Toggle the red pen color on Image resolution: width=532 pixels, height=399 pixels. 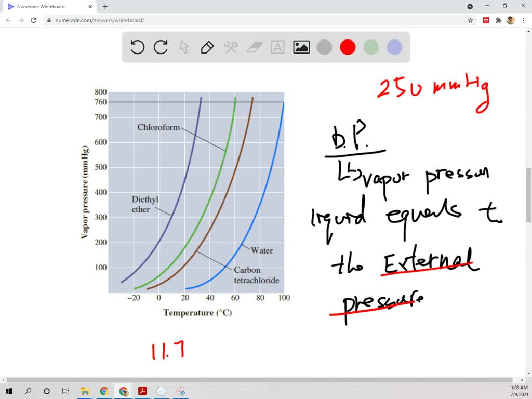347,47
